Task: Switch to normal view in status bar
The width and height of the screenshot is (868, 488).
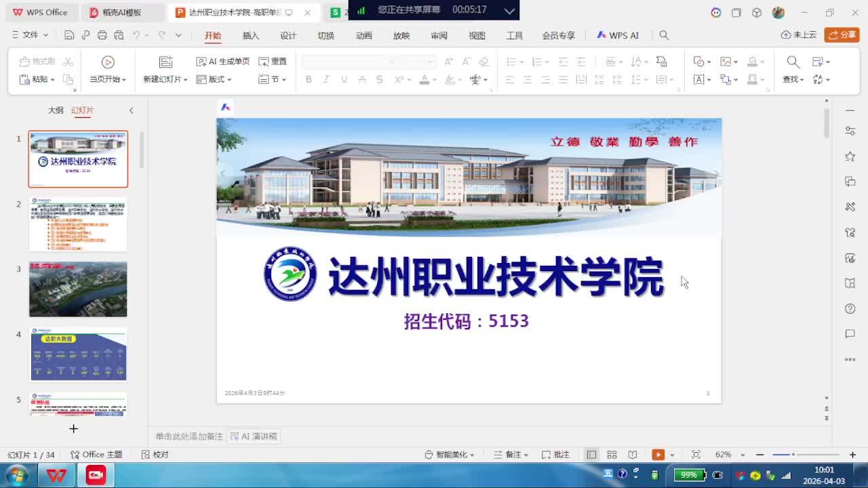Action: coord(591,455)
